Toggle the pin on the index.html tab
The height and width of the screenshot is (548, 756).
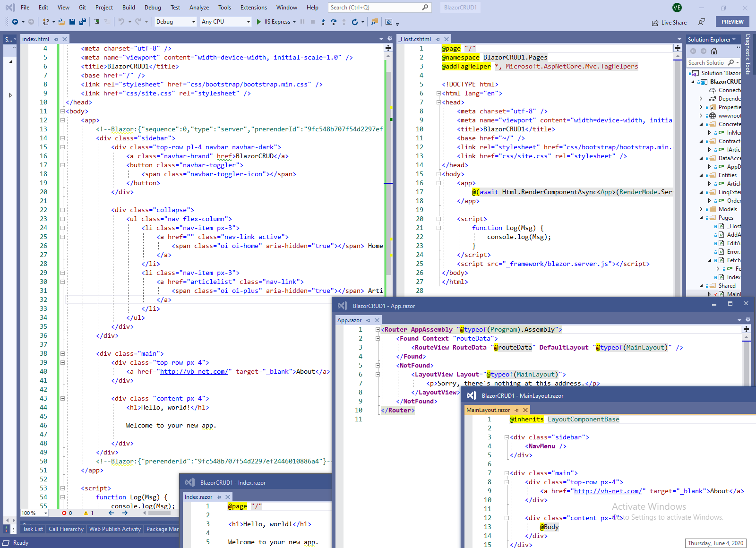56,39
